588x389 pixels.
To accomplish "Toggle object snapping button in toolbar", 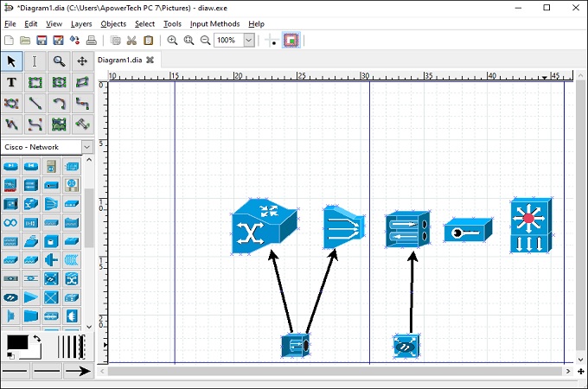I will tap(291, 41).
